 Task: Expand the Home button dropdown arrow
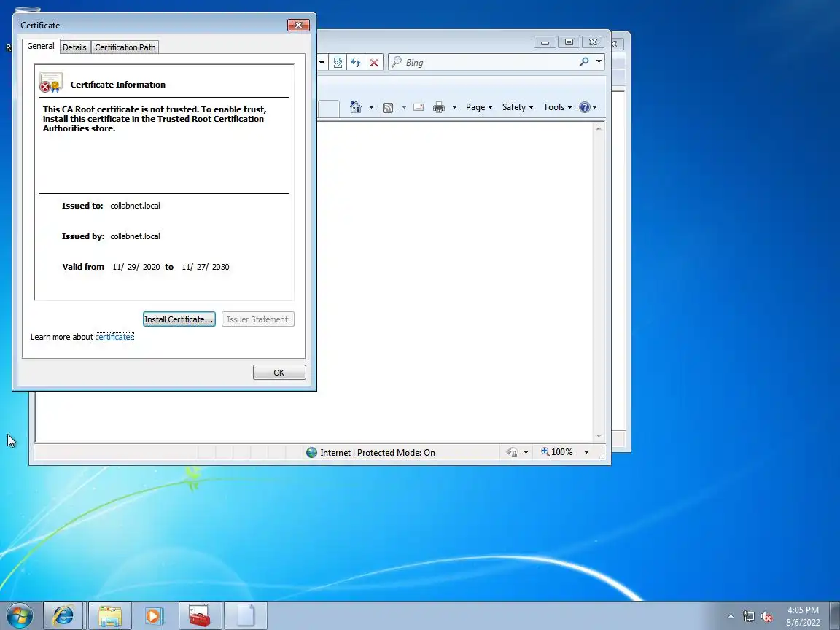[371, 107]
